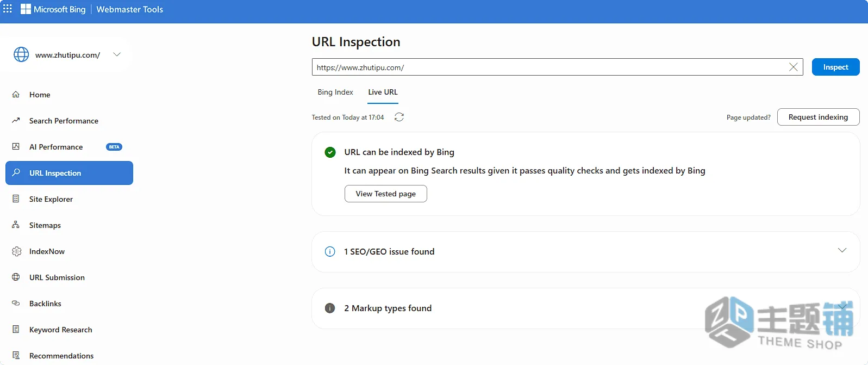Expand the www.zhutipu.com site selector dropdown

[x=117, y=54]
